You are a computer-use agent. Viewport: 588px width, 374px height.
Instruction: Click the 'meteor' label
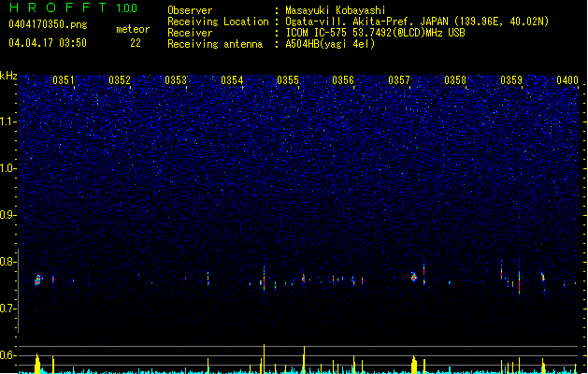click(x=133, y=29)
